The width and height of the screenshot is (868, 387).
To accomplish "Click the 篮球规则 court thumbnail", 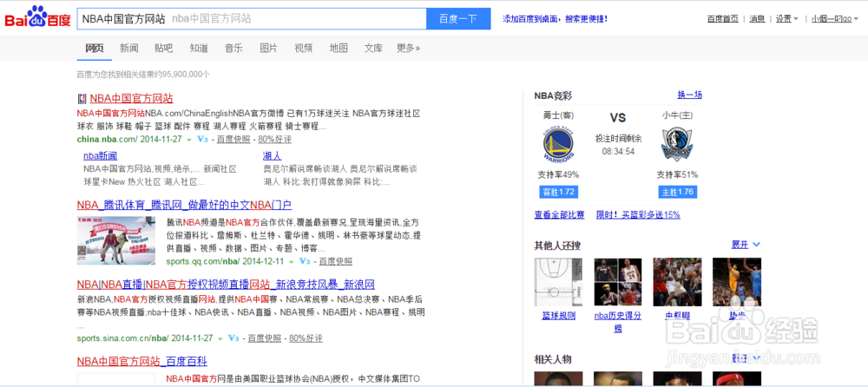I will [558, 282].
